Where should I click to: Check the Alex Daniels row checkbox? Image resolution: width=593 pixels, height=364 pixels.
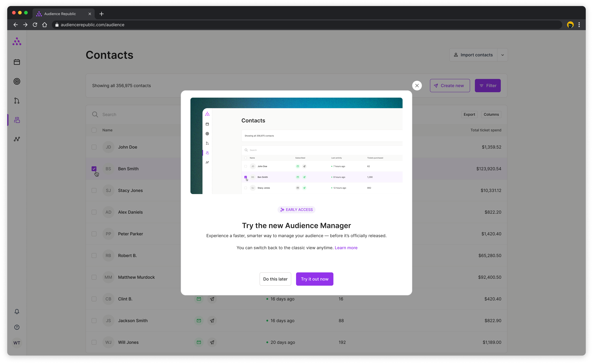point(94,212)
